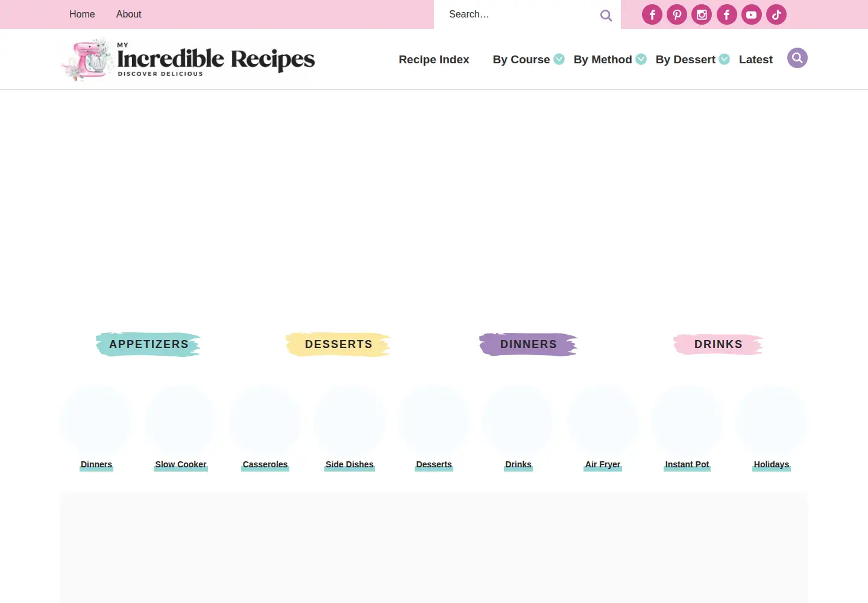The height and width of the screenshot is (603, 868).
Task: Open the Slow Cooker category link
Action: coord(181,465)
